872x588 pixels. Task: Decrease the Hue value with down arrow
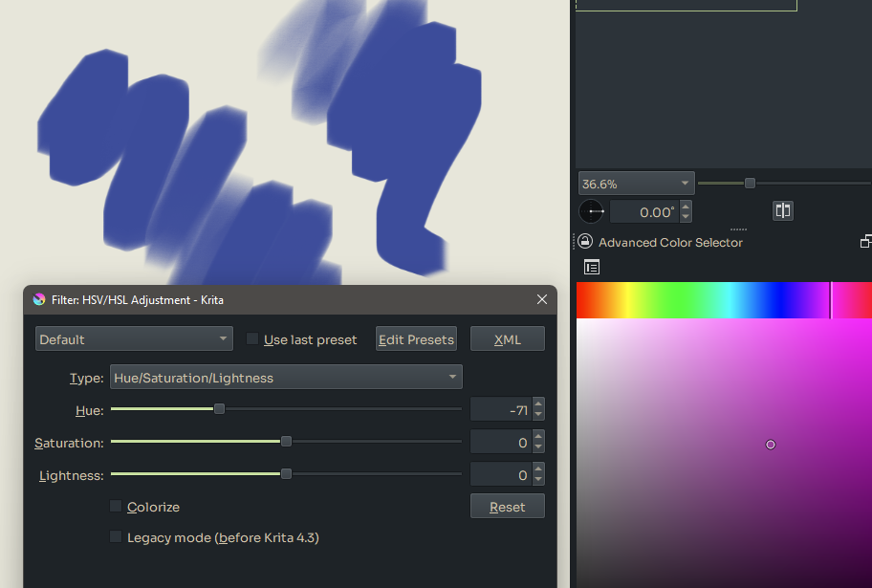[537, 415]
